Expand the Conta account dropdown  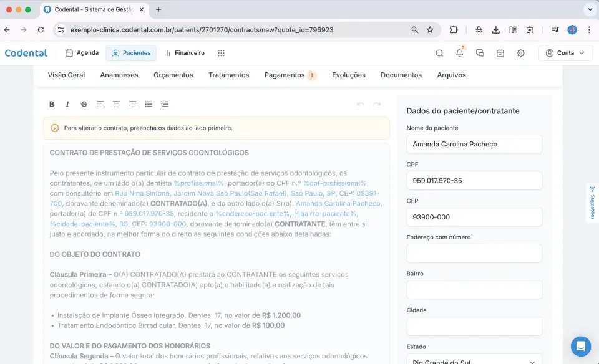pyautogui.click(x=565, y=53)
